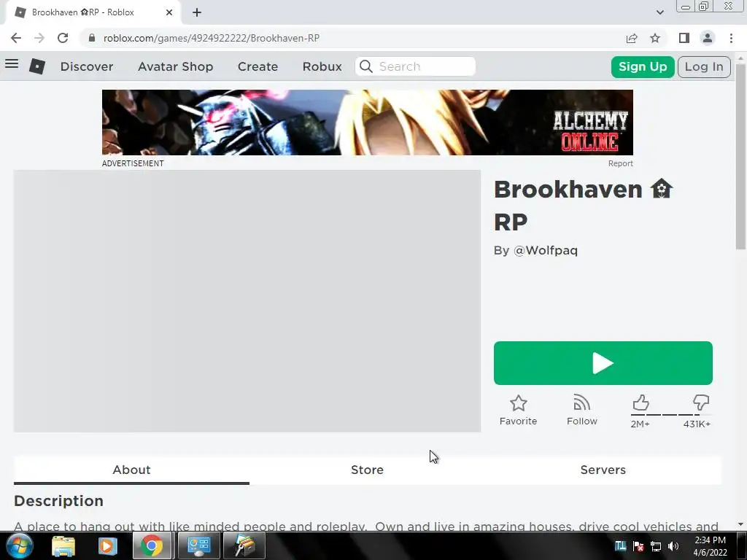Open File Explorer from the taskbar
The width and height of the screenshot is (747, 560).
click(x=63, y=545)
